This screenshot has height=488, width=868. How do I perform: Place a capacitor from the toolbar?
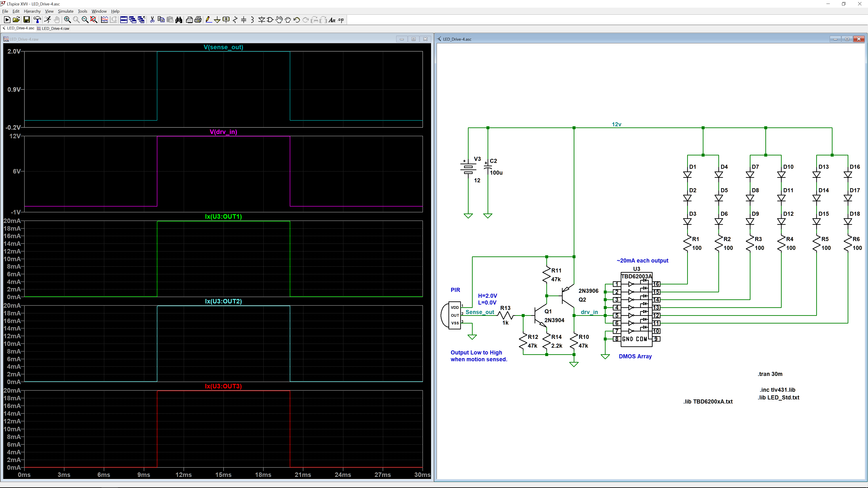coord(244,20)
